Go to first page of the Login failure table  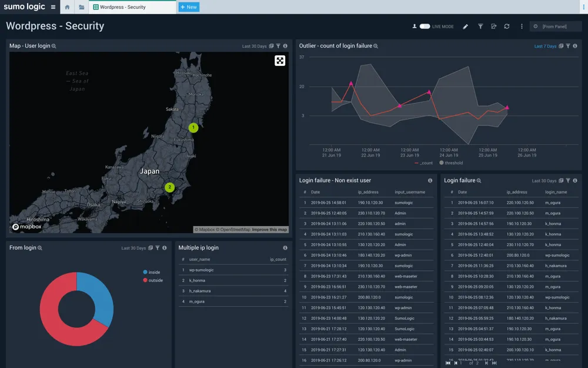pos(447,363)
